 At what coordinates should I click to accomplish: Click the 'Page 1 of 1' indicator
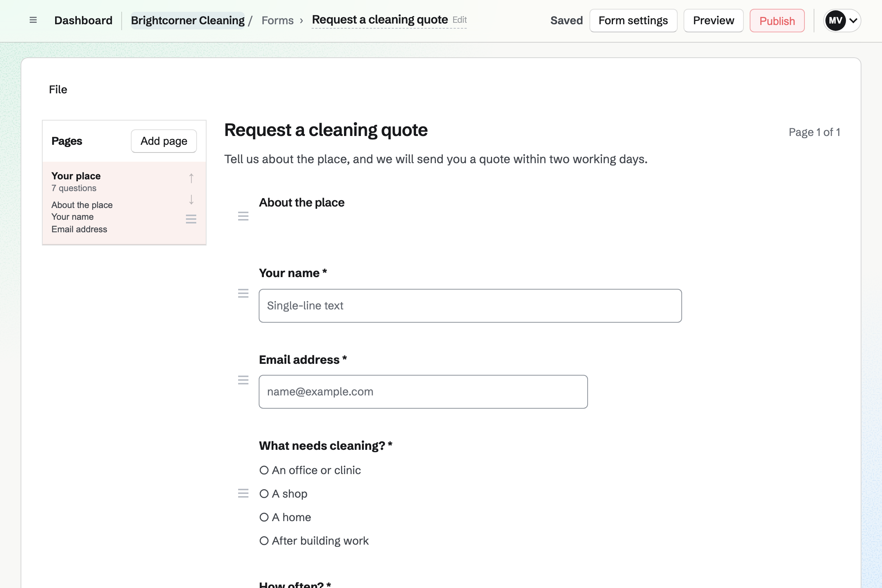[814, 132]
